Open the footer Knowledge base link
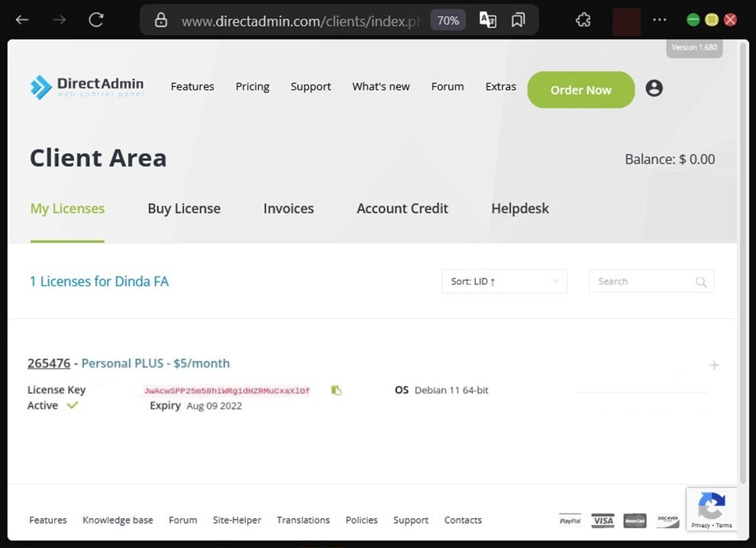 118,520
